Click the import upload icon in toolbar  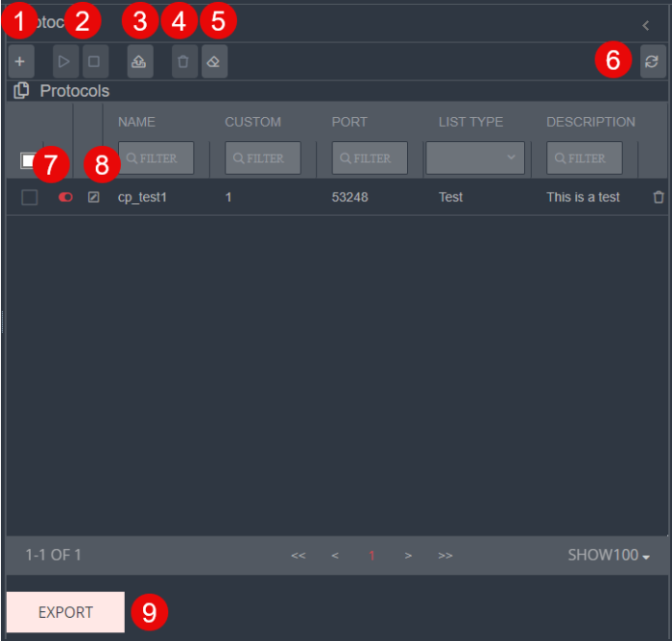pyautogui.click(x=139, y=61)
